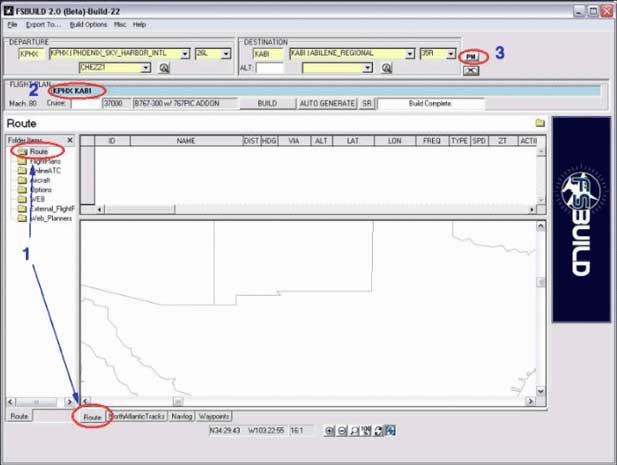Click the FSBUILD logo banner
617x465 pixels.
tap(581, 219)
